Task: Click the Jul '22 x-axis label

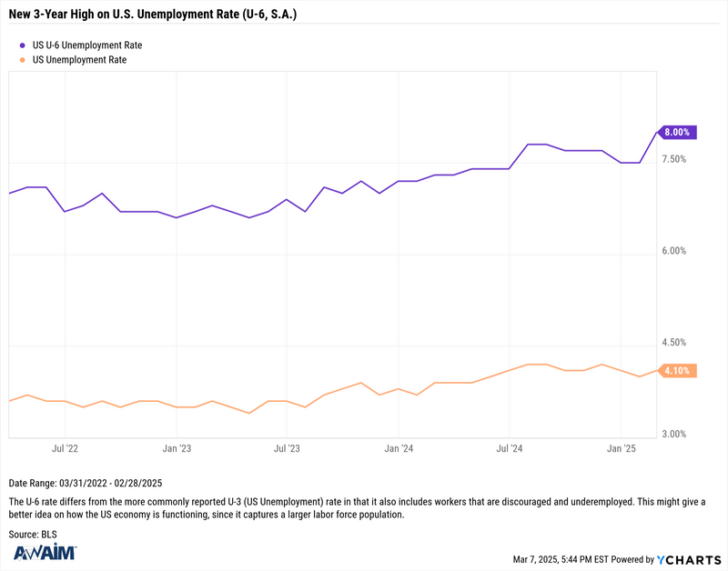Action: tap(65, 448)
